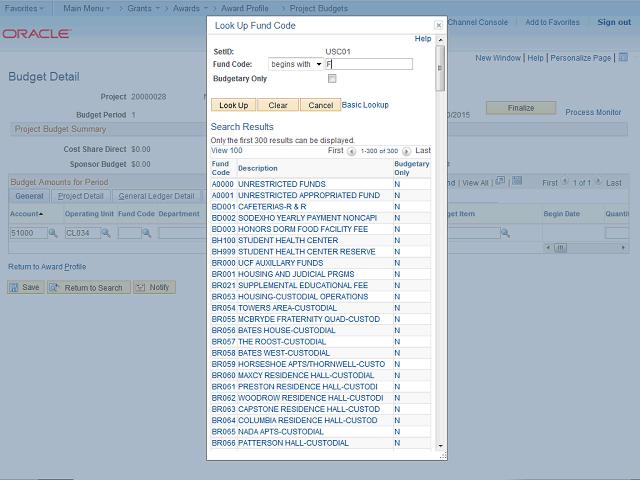This screenshot has height=480, width=640.
Task: Click the Account lookup magnifier icon
Action: 53,233
